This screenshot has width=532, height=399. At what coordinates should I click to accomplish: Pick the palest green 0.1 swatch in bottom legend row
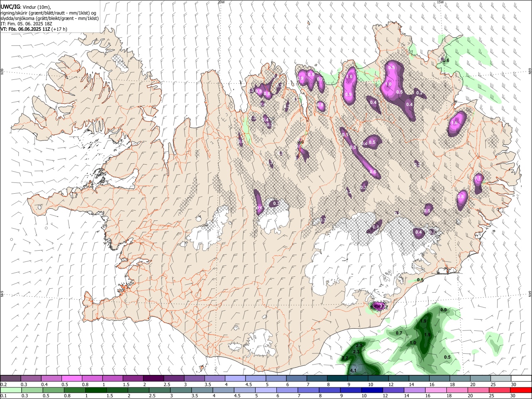click(x=10, y=390)
